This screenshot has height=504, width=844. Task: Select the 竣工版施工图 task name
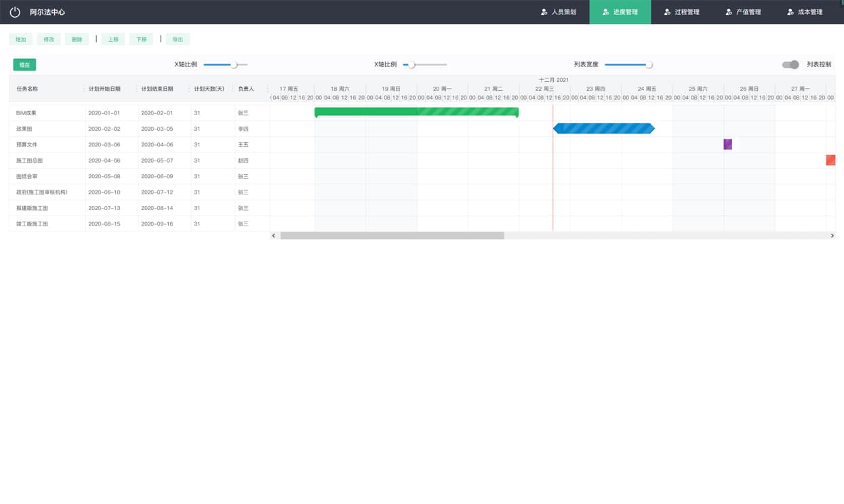click(33, 224)
